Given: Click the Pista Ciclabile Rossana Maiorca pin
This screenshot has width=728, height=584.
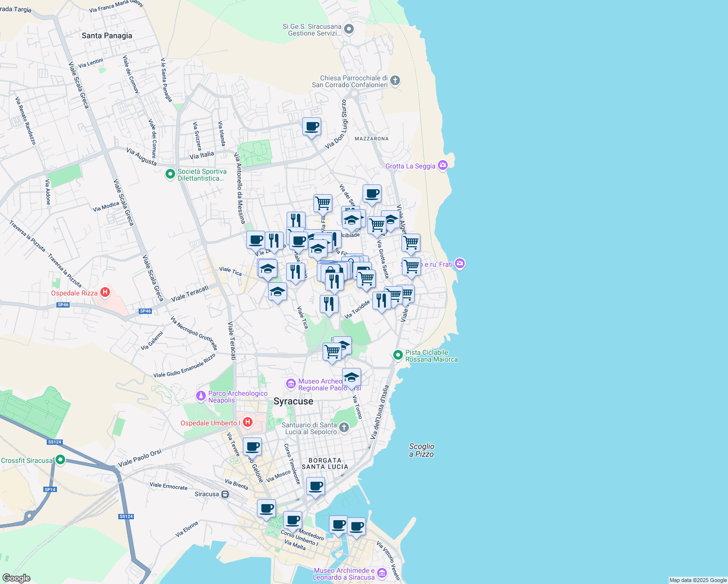Looking at the screenshot, I should pos(398,355).
